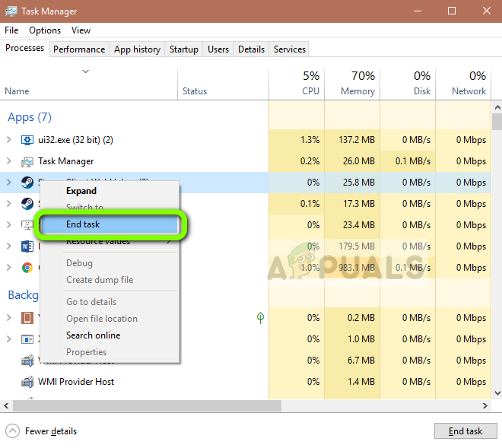
Task: Click the horizontal scrollbar right arrow
Action: pos(485,406)
